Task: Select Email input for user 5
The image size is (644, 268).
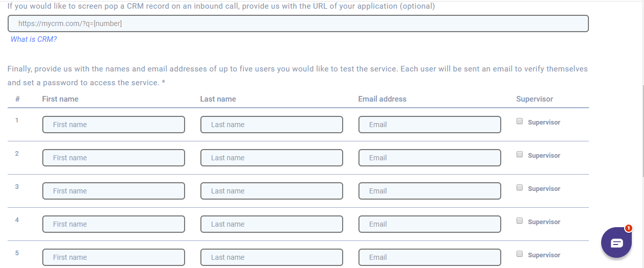Action: tap(430, 257)
